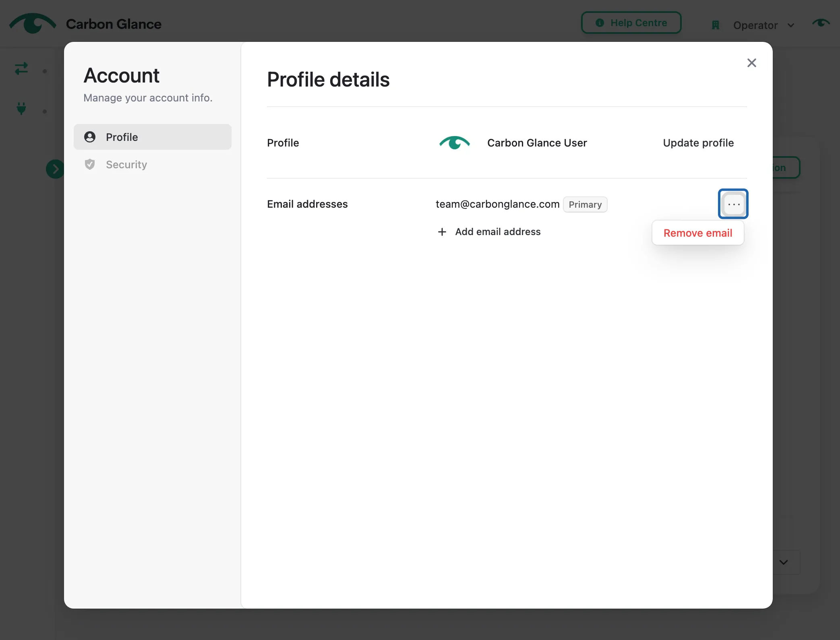The height and width of the screenshot is (640, 840).
Task: Switch to the Security tab
Action: click(x=153, y=165)
